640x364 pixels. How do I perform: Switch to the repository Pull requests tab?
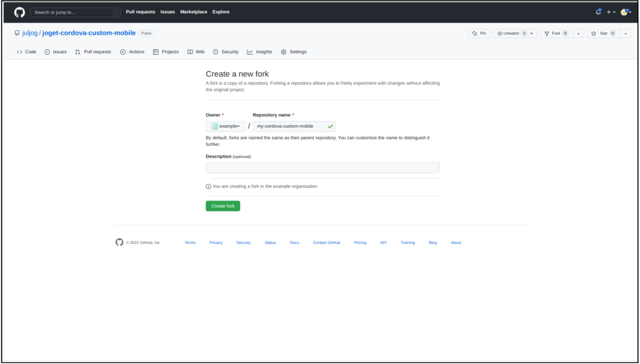(93, 52)
